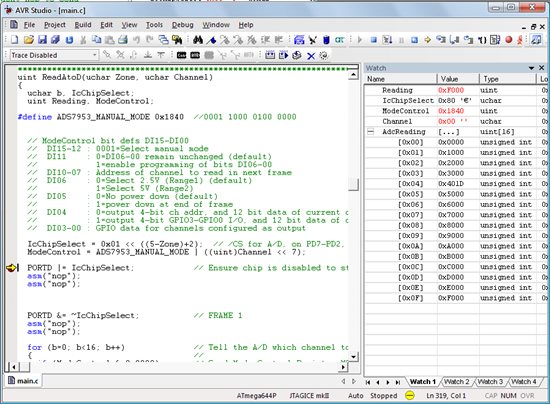Select the main.c document tab
Screen dimensions: 550x404
[x=23, y=381]
